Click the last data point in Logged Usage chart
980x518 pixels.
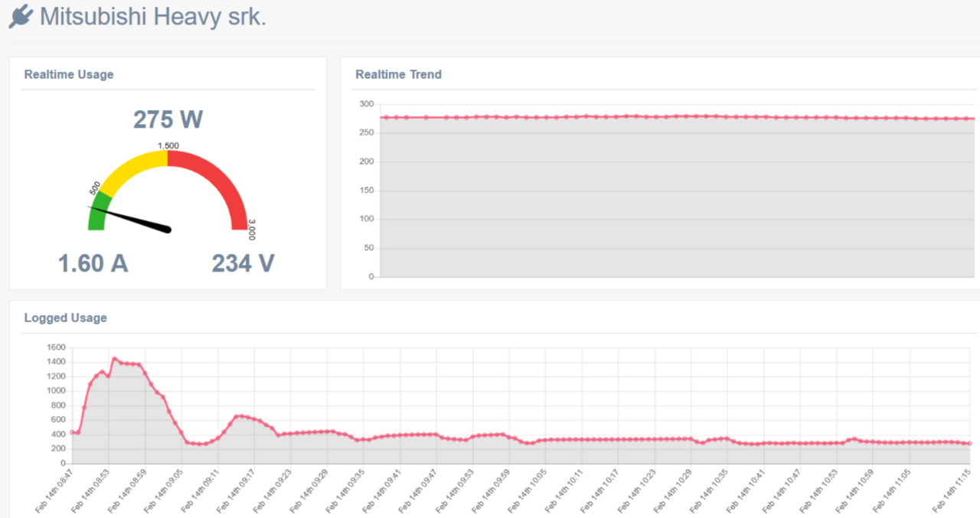(x=970, y=443)
